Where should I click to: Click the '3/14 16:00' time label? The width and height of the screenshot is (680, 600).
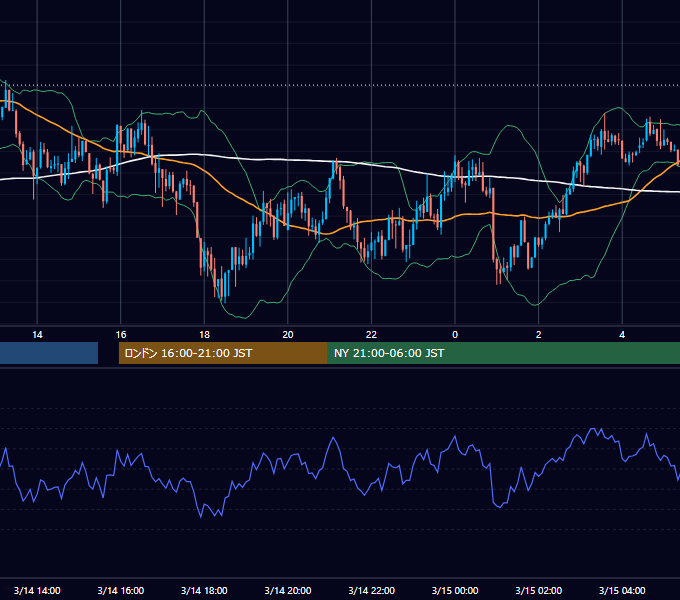121,590
